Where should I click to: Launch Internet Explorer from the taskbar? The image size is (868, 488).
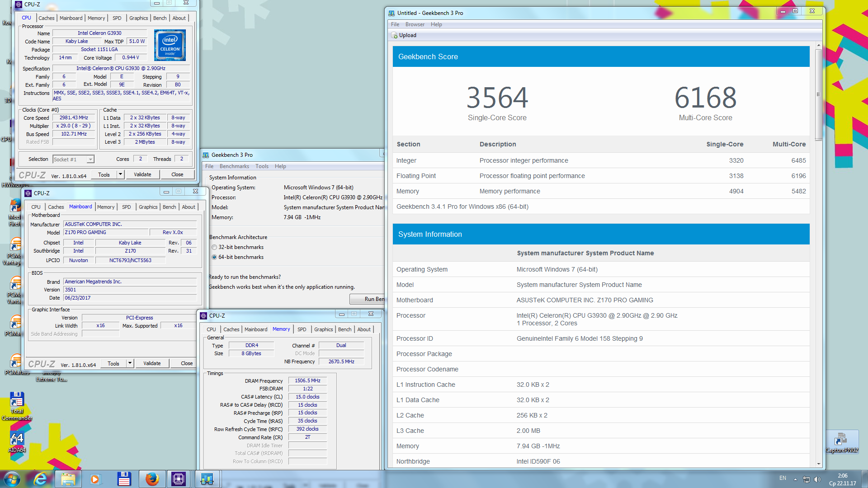pos(40,479)
